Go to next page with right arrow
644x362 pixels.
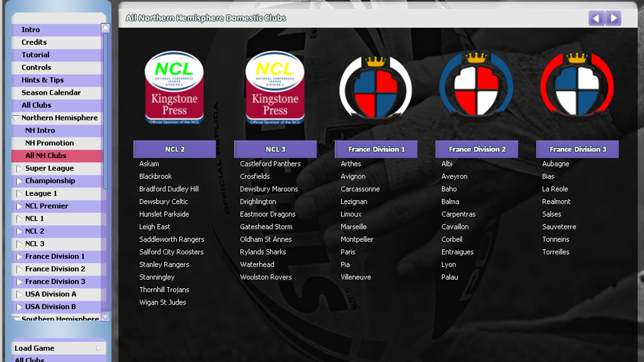point(613,18)
